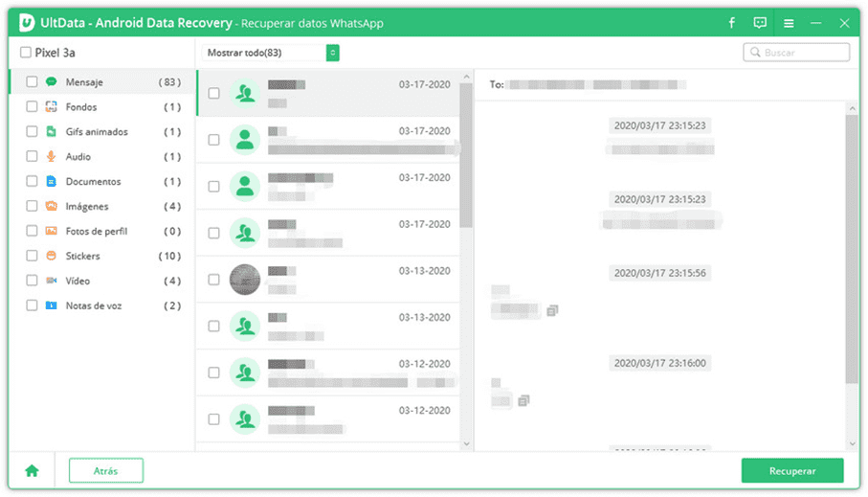Check the Imágenes category checkbox

coord(33,206)
